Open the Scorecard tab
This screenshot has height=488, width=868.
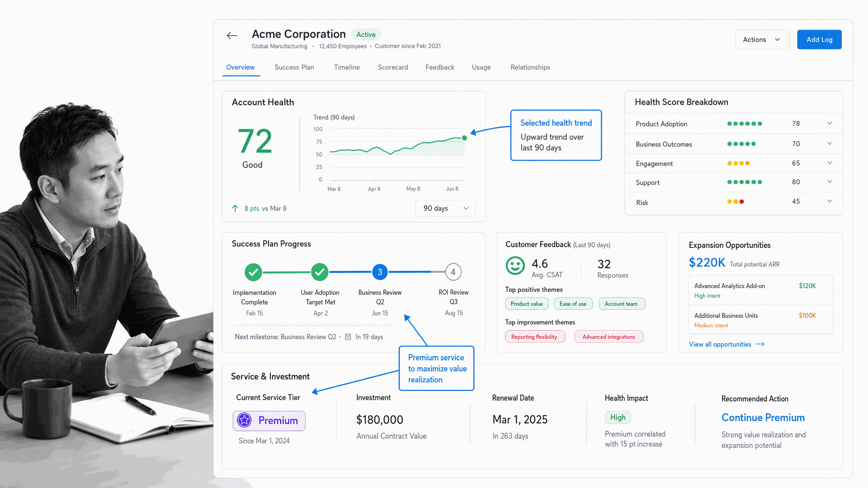393,67
